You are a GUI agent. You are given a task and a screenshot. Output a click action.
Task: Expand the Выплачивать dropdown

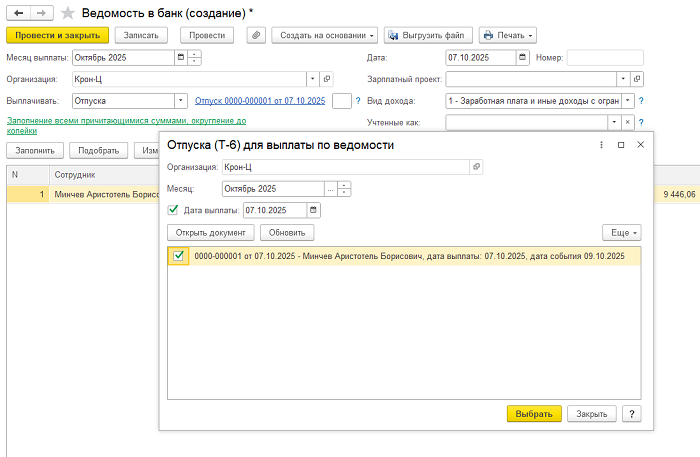tap(181, 100)
